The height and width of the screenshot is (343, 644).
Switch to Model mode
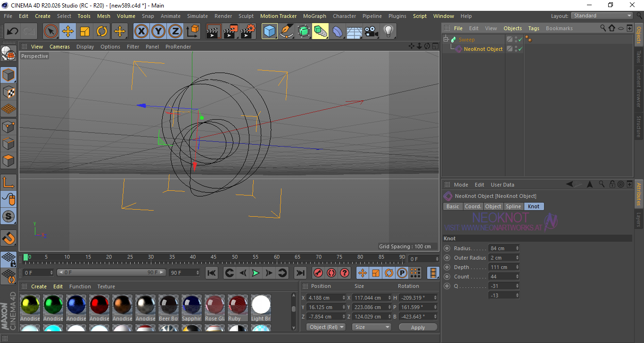coord(8,75)
